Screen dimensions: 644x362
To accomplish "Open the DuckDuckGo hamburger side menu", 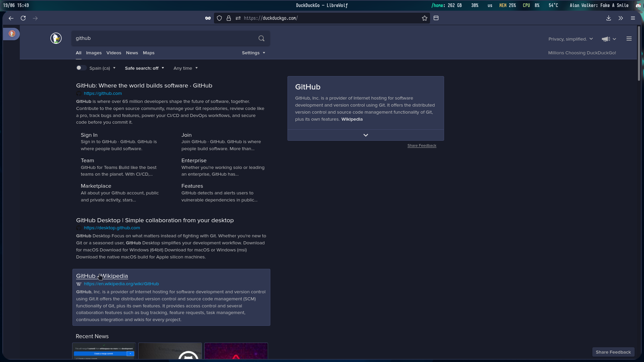I will point(629,39).
